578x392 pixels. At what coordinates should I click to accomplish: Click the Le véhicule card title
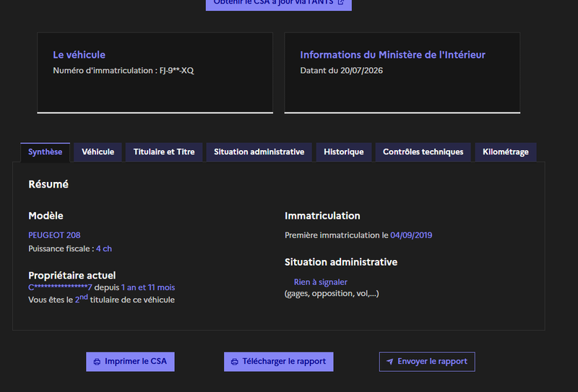pyautogui.click(x=79, y=55)
